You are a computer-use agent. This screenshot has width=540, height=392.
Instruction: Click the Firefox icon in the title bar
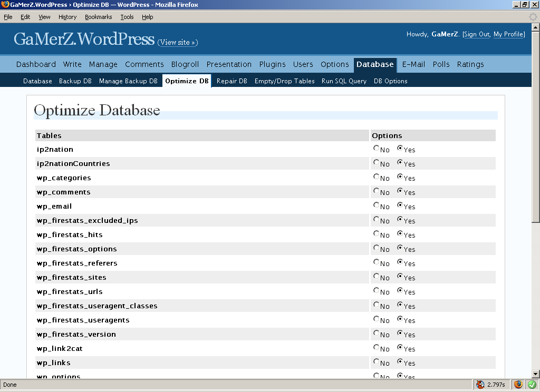click(5, 4)
